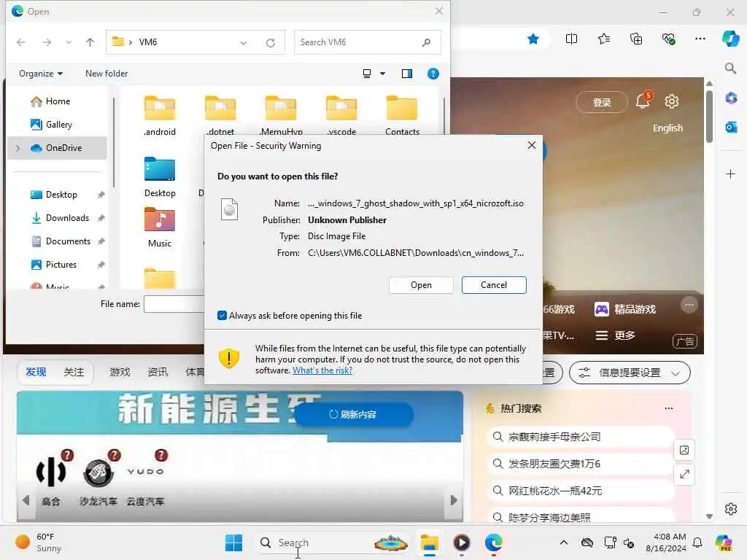Select the 发现 tab
This screenshot has height=560, width=747.
(36, 372)
